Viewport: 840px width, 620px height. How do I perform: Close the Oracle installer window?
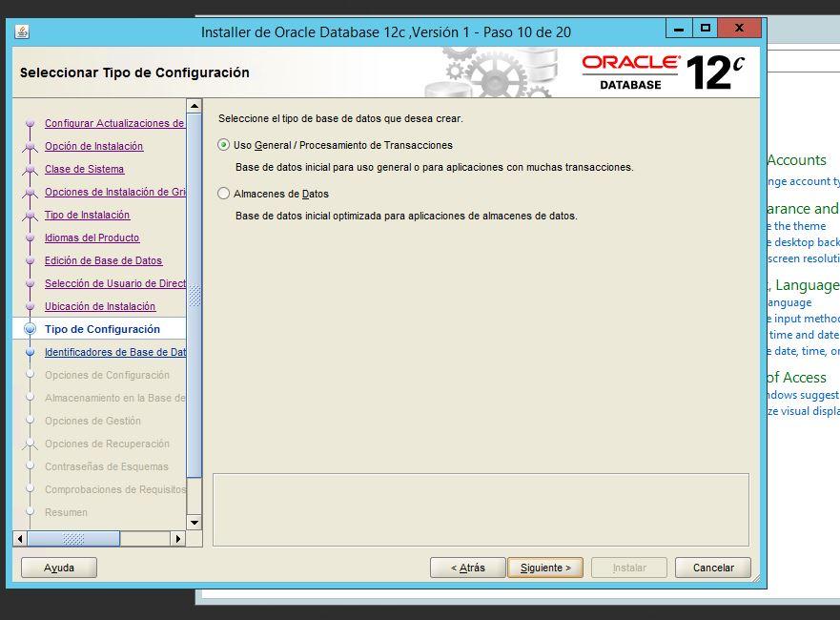click(x=739, y=29)
